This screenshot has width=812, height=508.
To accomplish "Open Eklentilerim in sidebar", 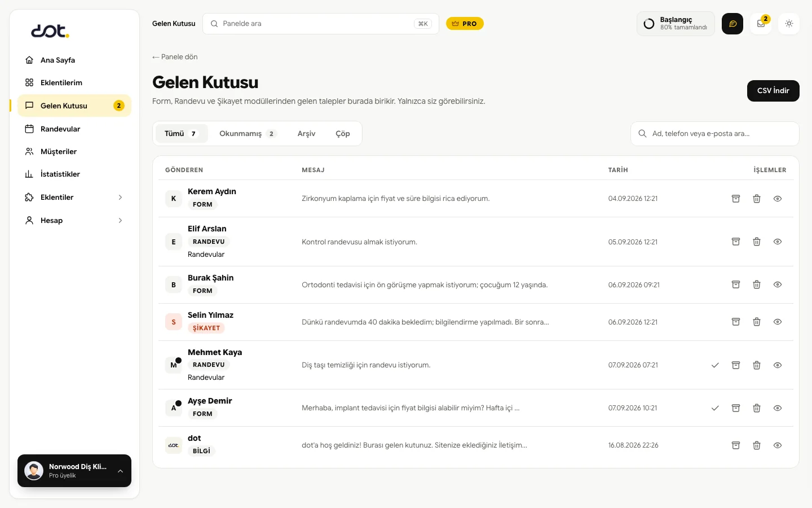I will 74,82.
